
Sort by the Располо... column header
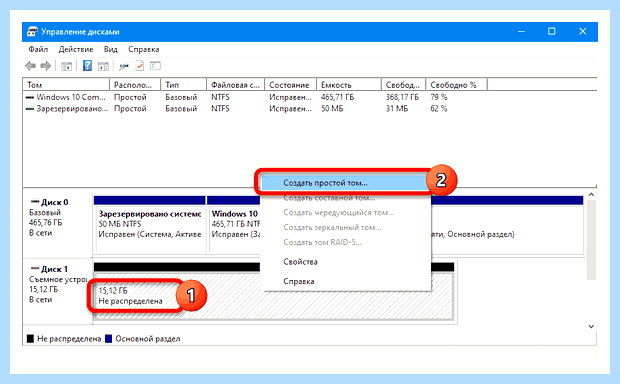[135, 85]
